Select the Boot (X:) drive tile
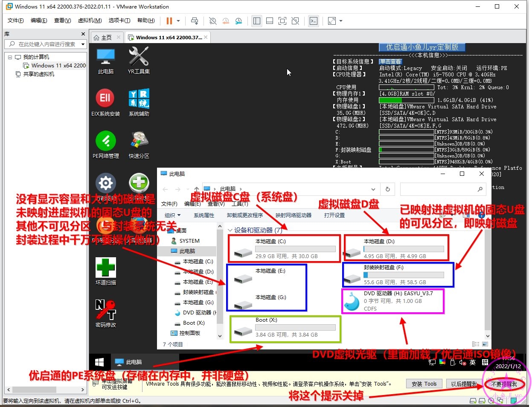 pos(285,329)
